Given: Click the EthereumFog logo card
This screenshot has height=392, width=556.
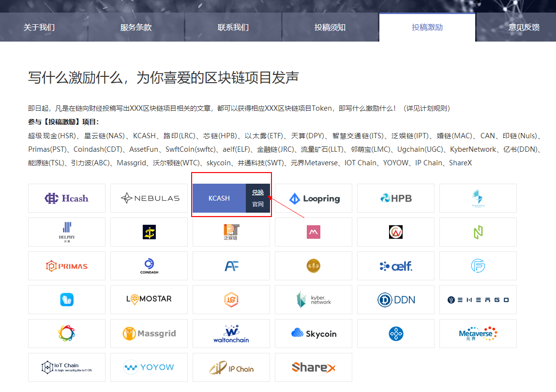Looking at the screenshot, I should (478, 198).
